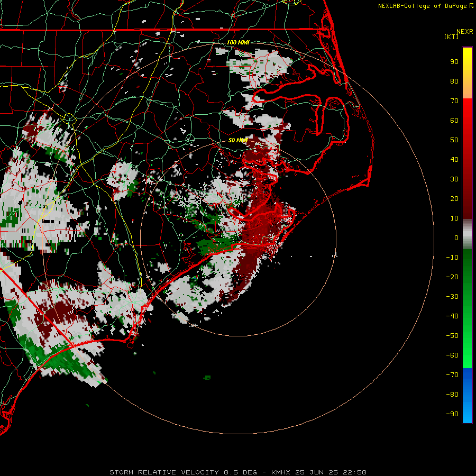Click the 10 value on velocity scale

point(454,218)
